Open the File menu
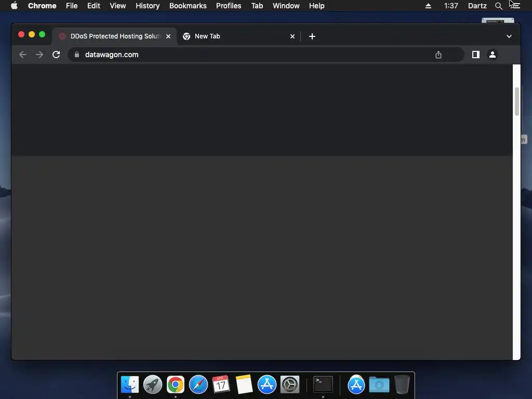The width and height of the screenshot is (532, 399). pyautogui.click(x=72, y=6)
